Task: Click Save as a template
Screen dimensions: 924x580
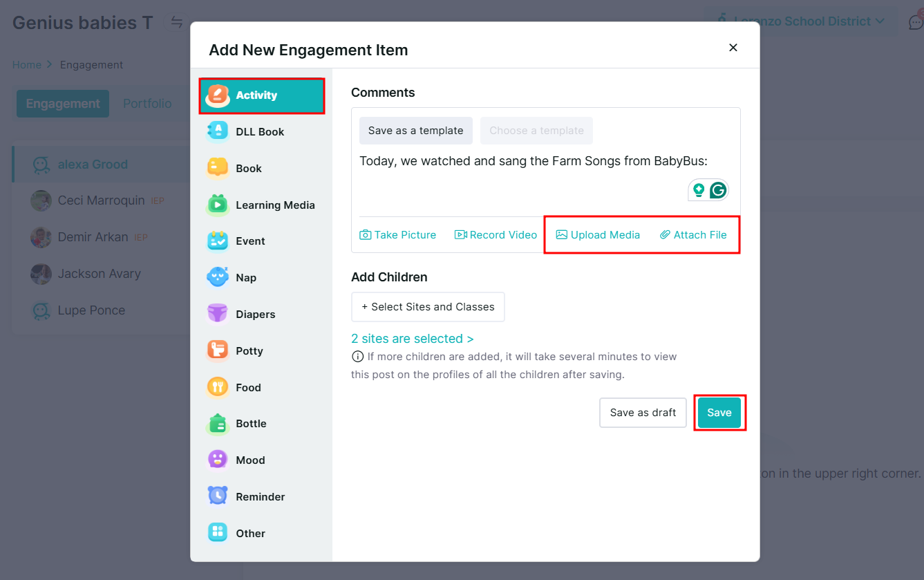Action: tap(416, 131)
